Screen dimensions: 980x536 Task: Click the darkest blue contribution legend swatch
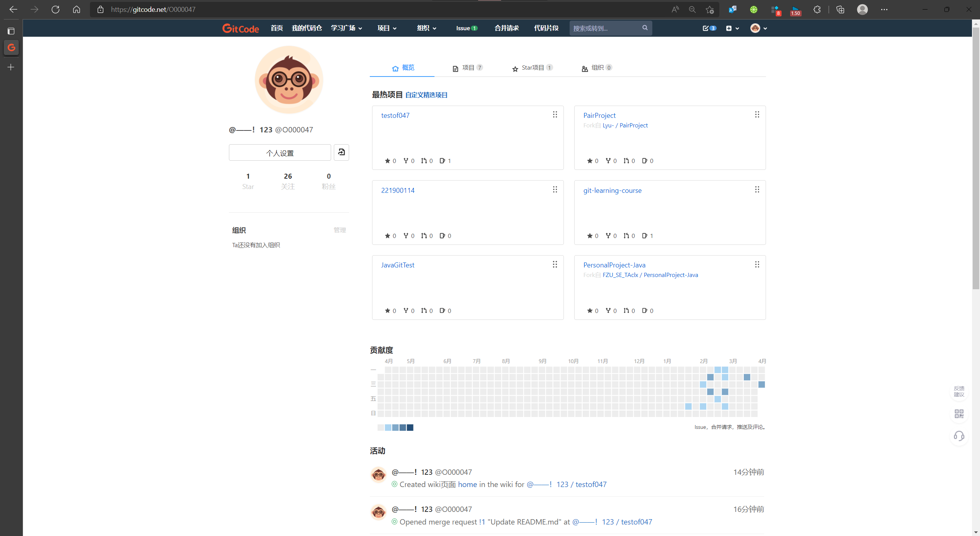[x=410, y=427]
